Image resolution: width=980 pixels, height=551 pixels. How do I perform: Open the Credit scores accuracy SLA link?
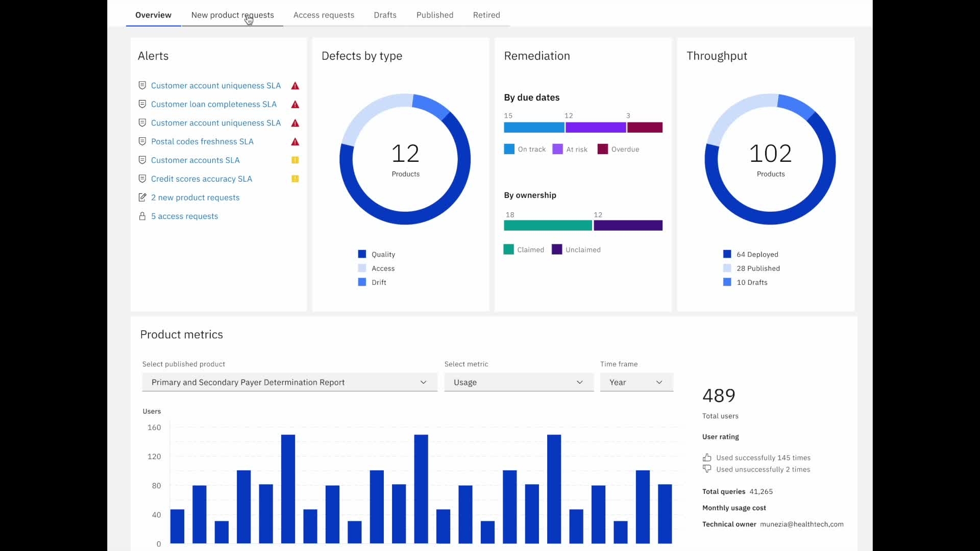point(202,179)
